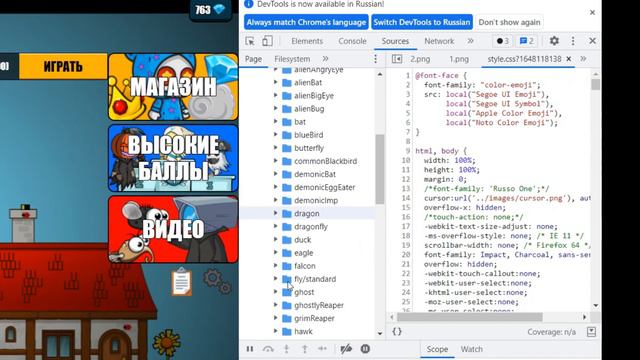Show more open file tabs chevron

coord(583,59)
